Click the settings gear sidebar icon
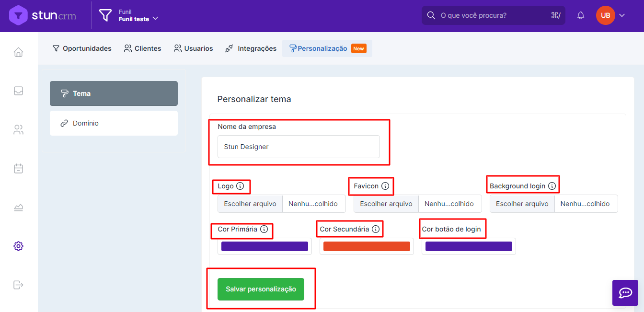644x312 pixels. [x=18, y=246]
